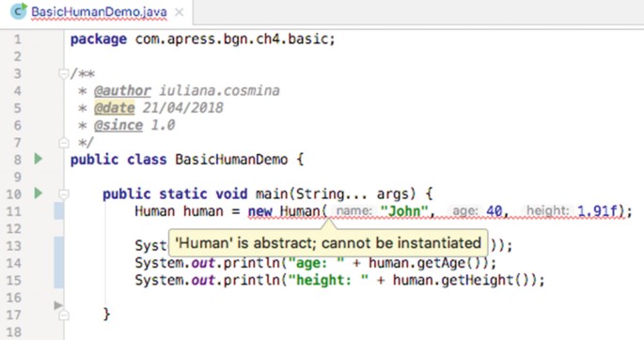Click the blue change marker beside line 11
Image resolution: width=644 pixels, height=340 pixels.
(x=58, y=210)
